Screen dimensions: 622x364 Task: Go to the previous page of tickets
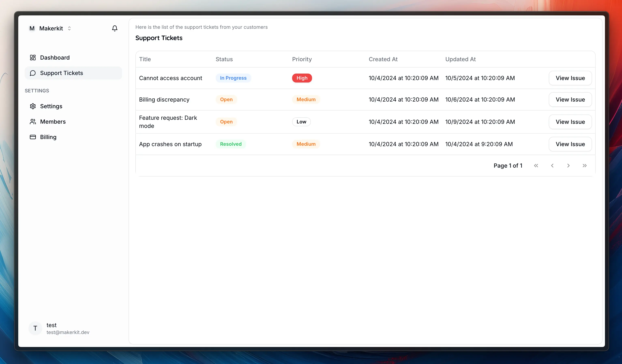(x=552, y=166)
